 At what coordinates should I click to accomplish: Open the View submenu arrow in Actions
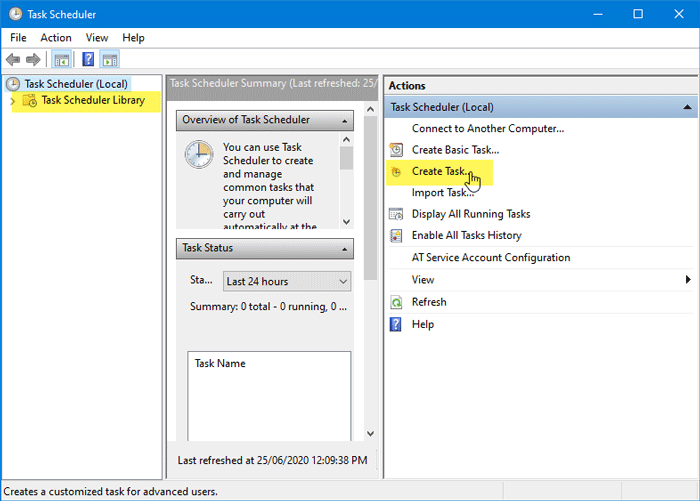point(688,280)
